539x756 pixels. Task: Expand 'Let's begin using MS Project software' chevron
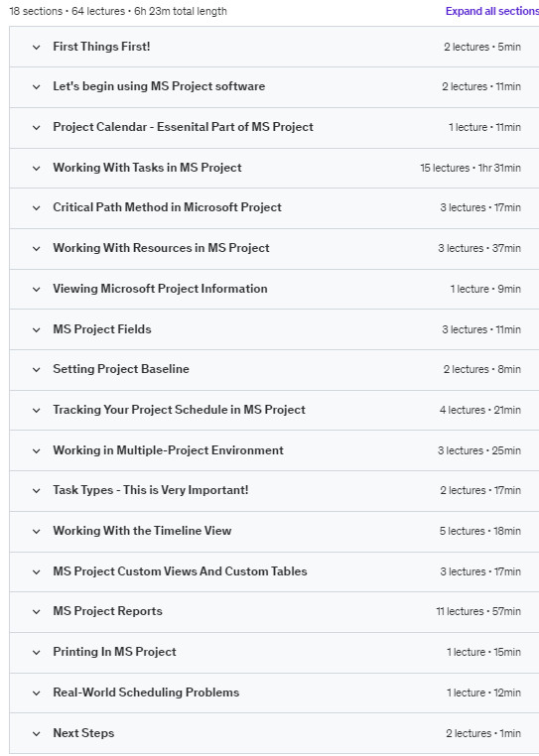36,87
